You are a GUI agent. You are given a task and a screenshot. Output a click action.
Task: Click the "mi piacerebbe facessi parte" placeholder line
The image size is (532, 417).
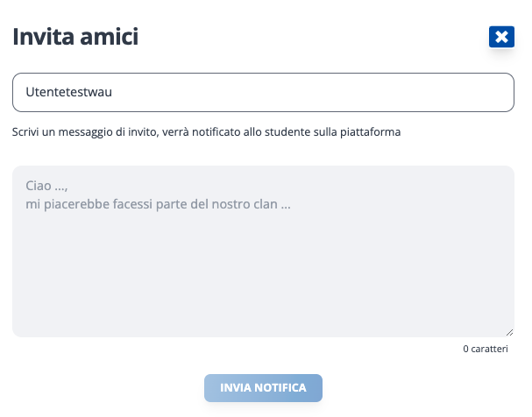point(158,204)
